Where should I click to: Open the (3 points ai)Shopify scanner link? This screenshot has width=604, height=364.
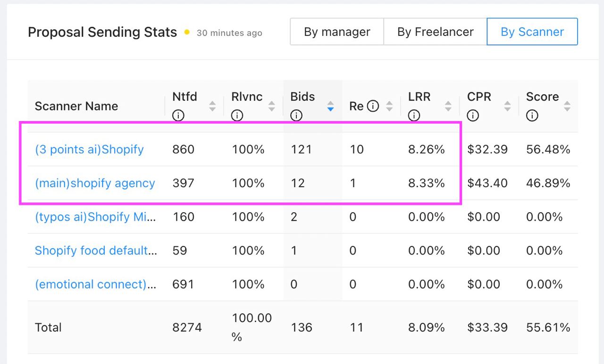coord(89,149)
